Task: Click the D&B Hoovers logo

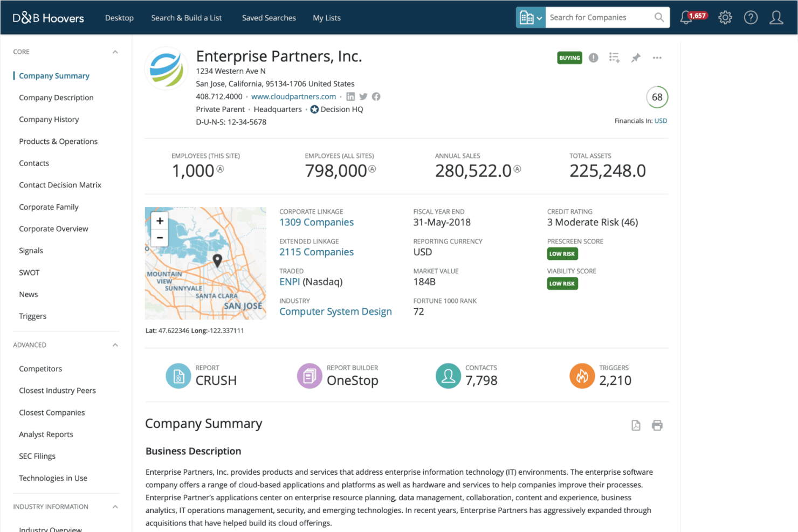Action: tap(48, 18)
